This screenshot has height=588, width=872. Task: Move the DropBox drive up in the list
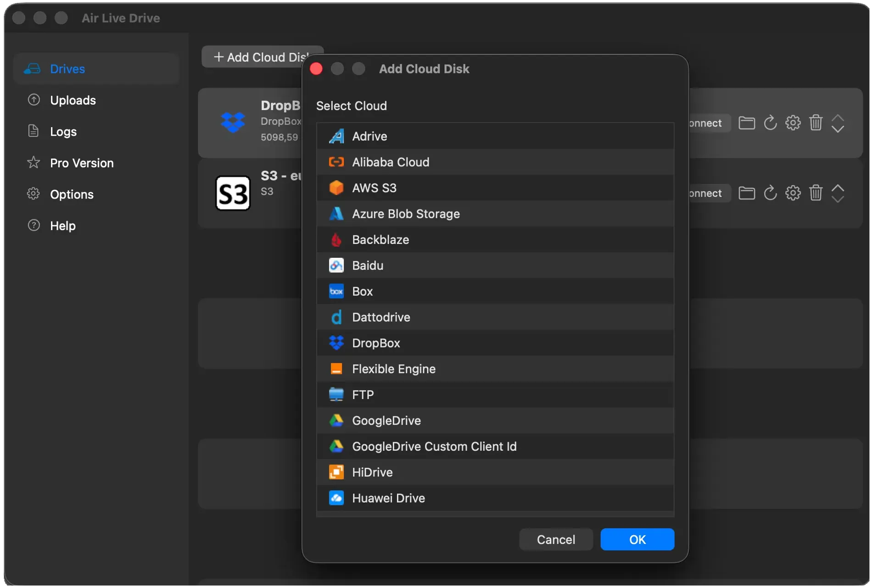(x=838, y=117)
